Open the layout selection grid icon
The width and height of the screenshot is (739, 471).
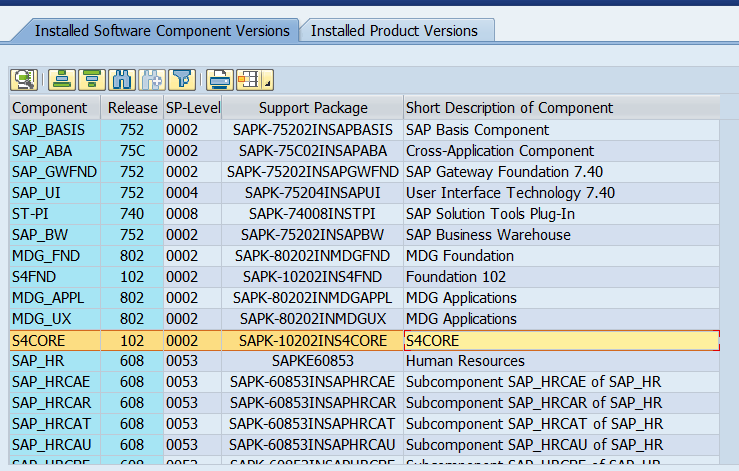click(x=248, y=80)
